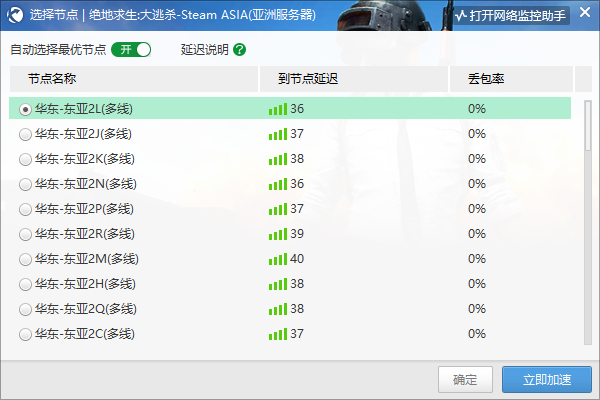Pick the 华东-东亚2P(多线) node radio
Screen dimensions: 600x400
26,209
